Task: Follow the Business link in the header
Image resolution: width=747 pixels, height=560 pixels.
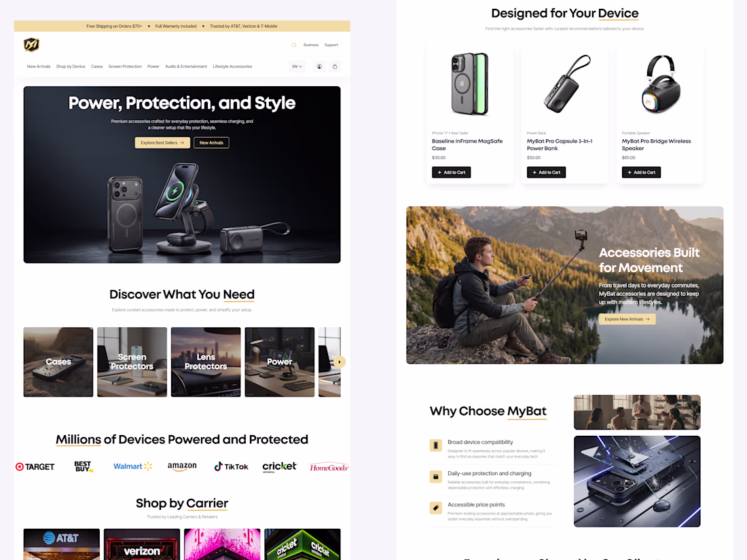Action: click(x=311, y=45)
